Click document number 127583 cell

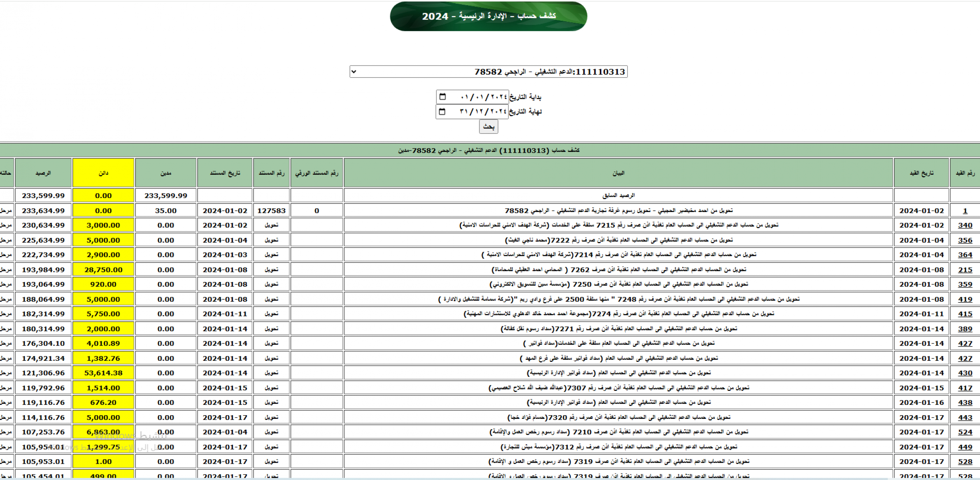point(271,210)
